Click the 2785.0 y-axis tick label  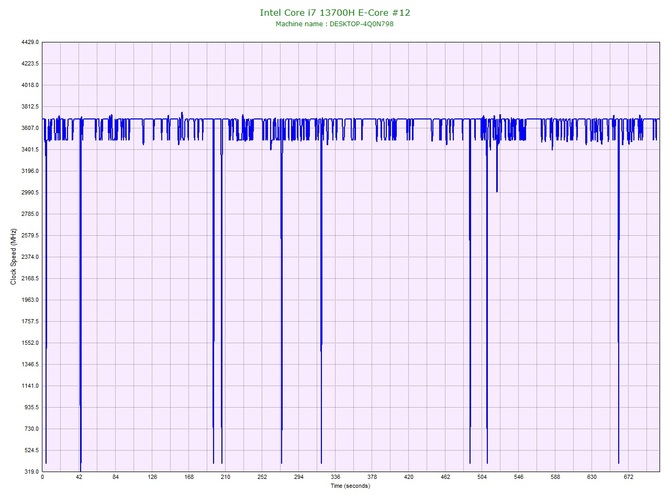pos(30,214)
